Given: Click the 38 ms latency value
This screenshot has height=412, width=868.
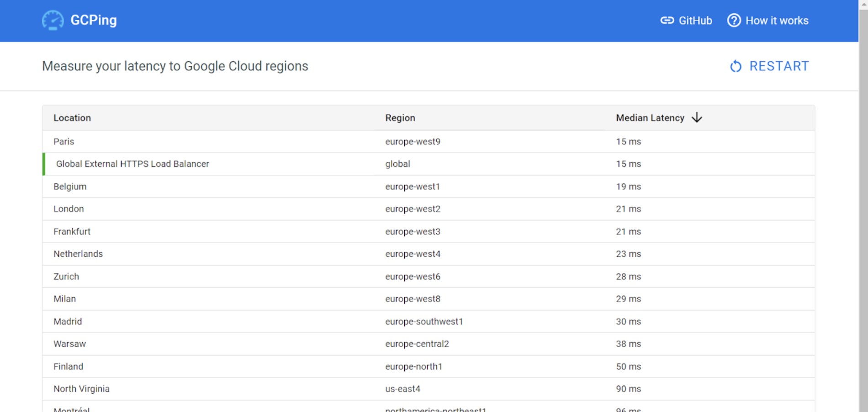Looking at the screenshot, I should point(629,344).
